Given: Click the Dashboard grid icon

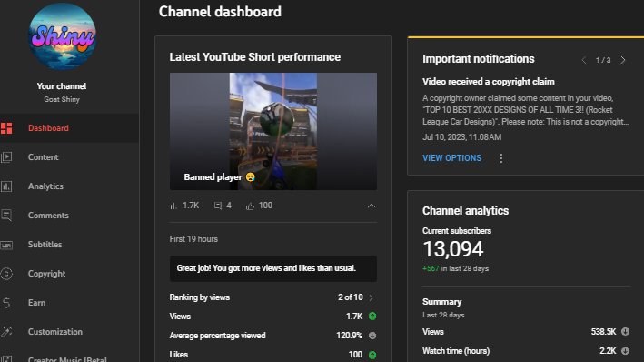Looking at the screenshot, I should [6, 128].
